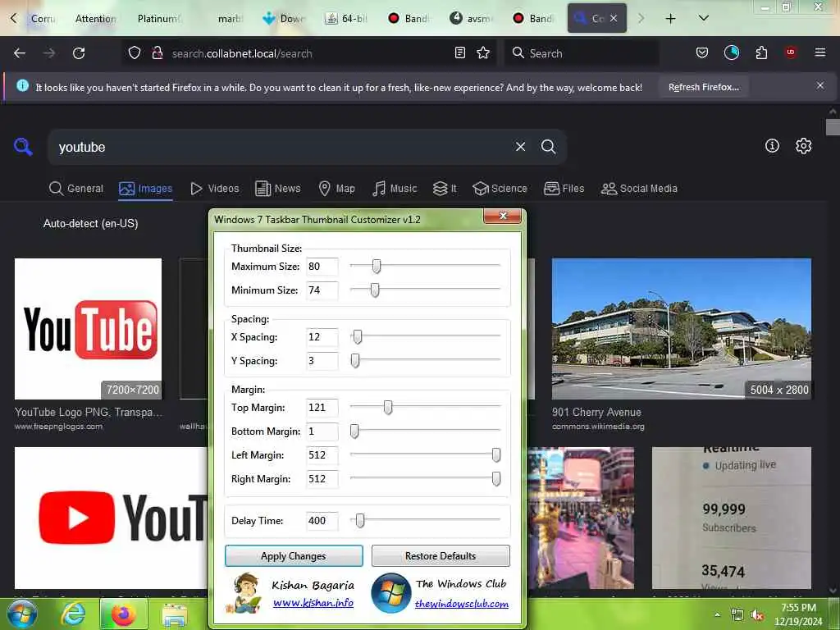Switch to Music search category
840x630 pixels.
[x=395, y=189]
